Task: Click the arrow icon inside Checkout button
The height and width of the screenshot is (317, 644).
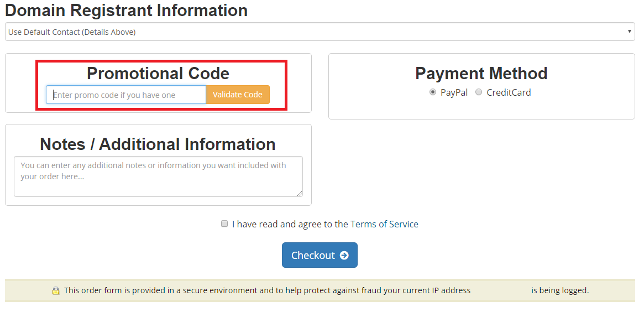Action: click(x=344, y=256)
